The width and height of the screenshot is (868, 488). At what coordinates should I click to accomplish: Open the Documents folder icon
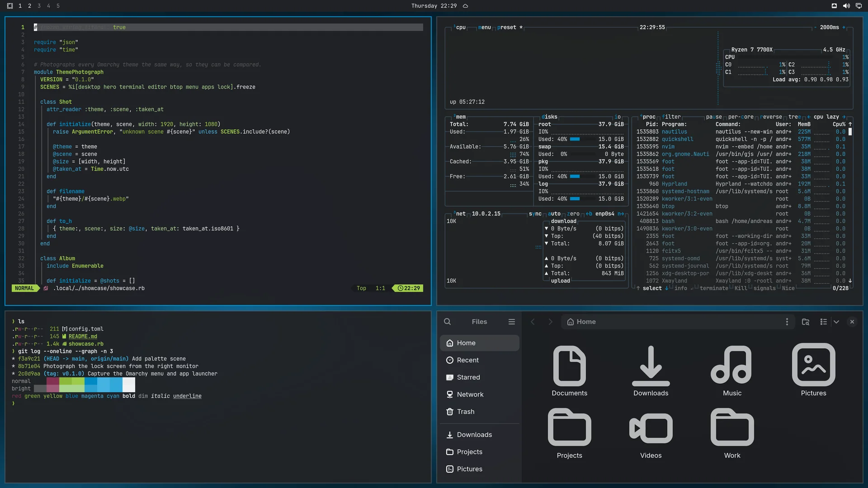pos(569,366)
